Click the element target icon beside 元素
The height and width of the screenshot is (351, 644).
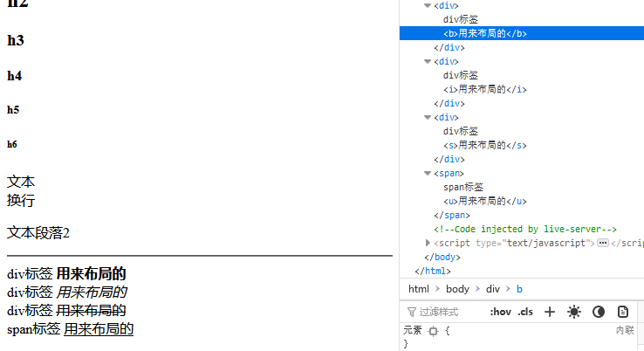433,331
